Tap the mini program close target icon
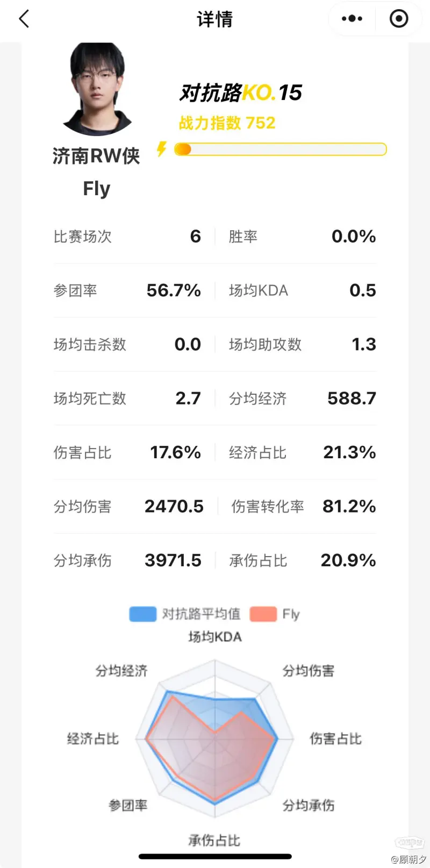 click(x=398, y=19)
